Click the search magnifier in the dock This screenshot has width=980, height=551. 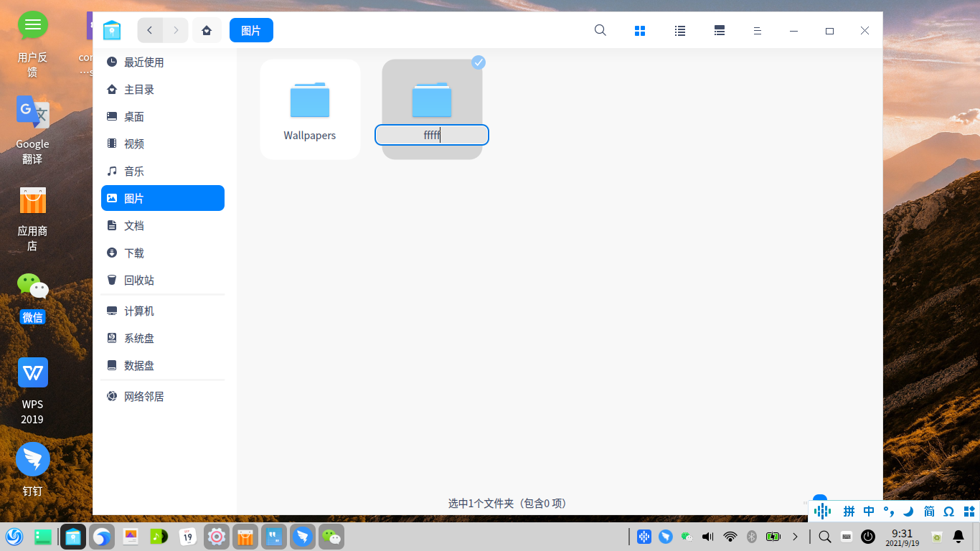[x=825, y=536]
